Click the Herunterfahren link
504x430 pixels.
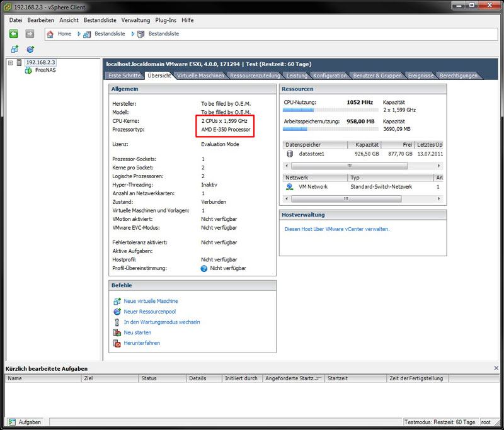[x=142, y=343]
